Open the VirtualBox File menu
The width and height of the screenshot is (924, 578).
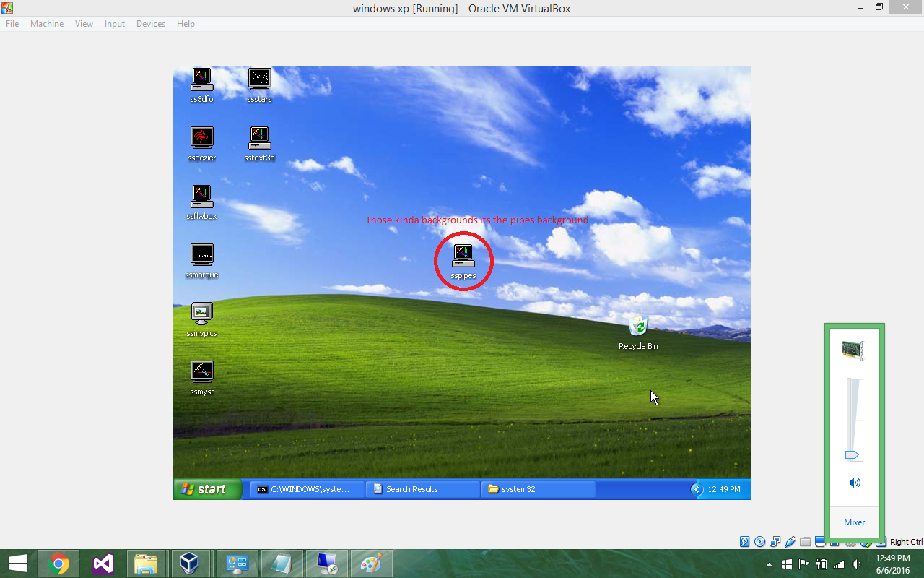pyautogui.click(x=12, y=24)
